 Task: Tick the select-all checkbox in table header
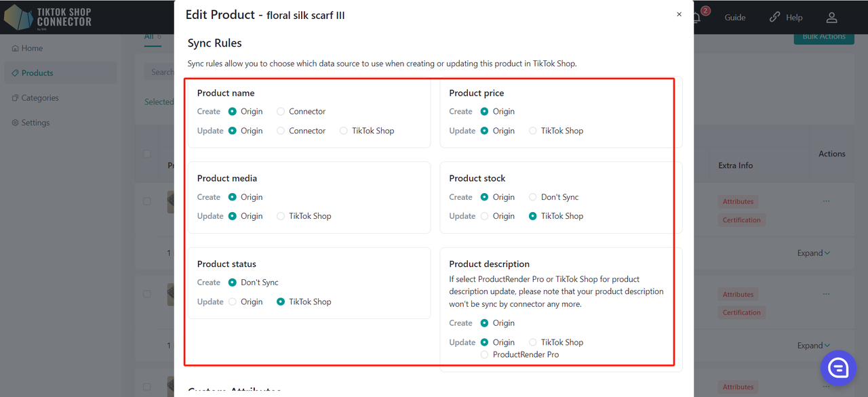pyautogui.click(x=147, y=154)
